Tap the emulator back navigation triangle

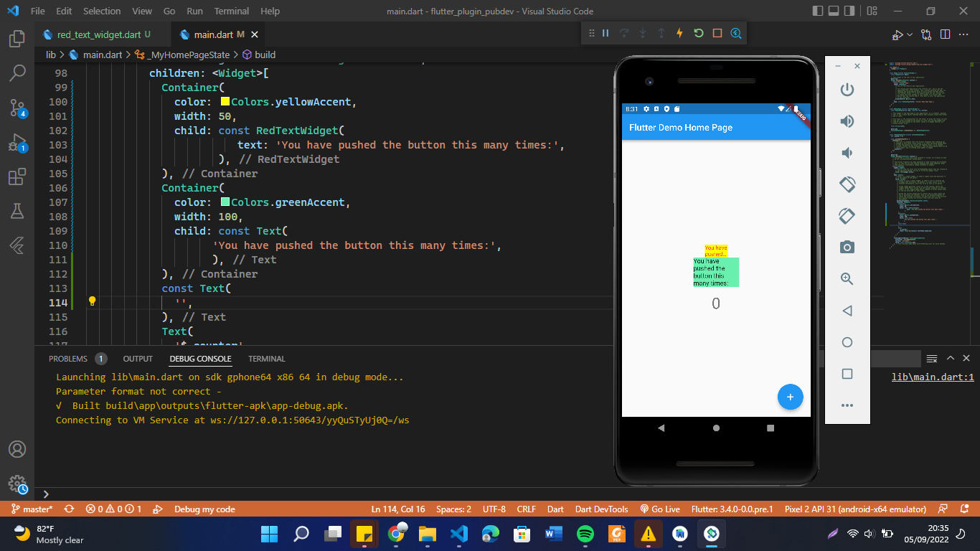coord(661,428)
